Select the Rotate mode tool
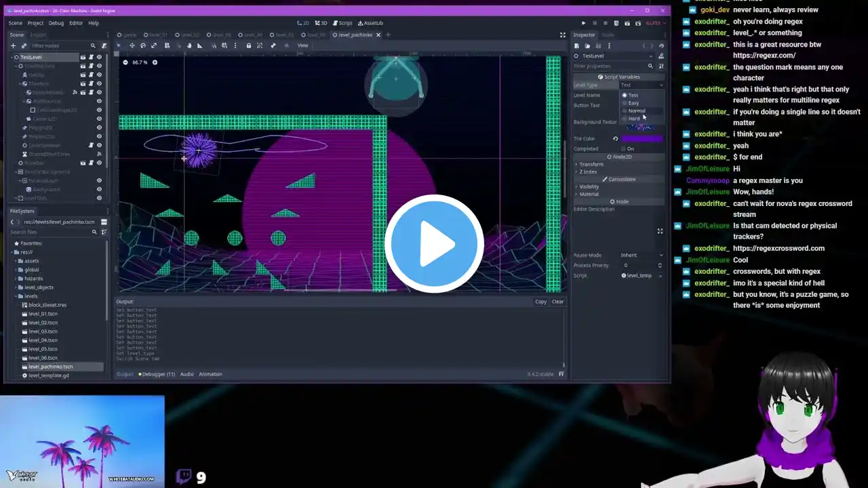The width and height of the screenshot is (868, 488). pos(142,45)
